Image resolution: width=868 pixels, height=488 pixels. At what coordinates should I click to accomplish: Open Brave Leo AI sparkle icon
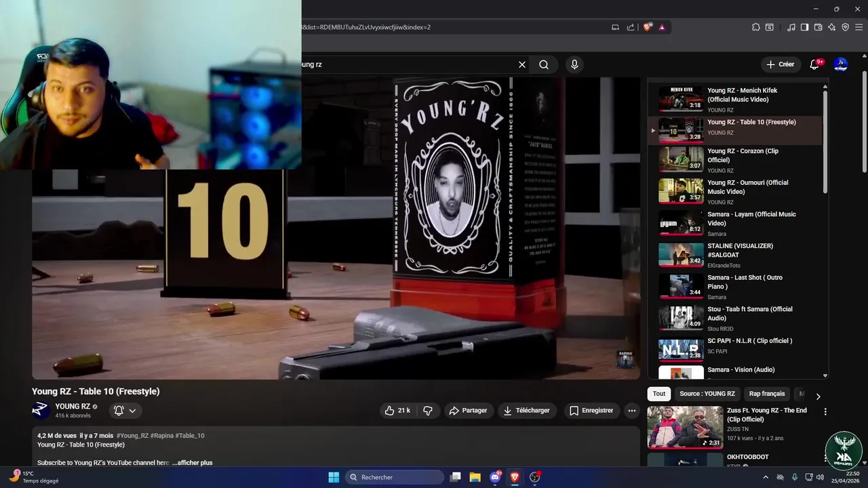(x=831, y=27)
